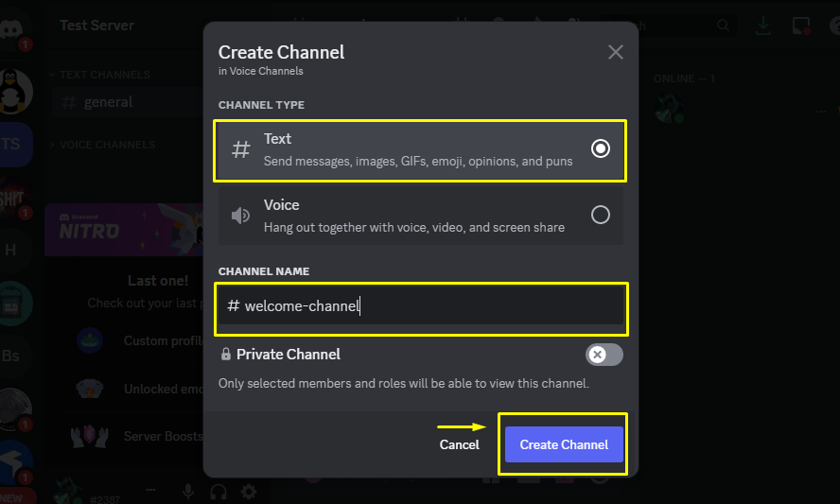Click the channel name input field
Image resolution: width=840 pixels, height=504 pixels.
421,305
